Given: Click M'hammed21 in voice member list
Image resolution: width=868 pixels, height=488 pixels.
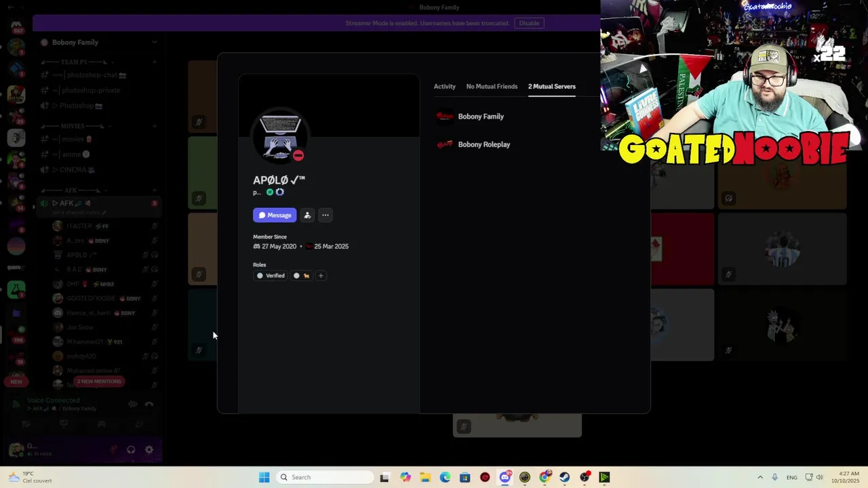Looking at the screenshot, I should pos(105,342).
